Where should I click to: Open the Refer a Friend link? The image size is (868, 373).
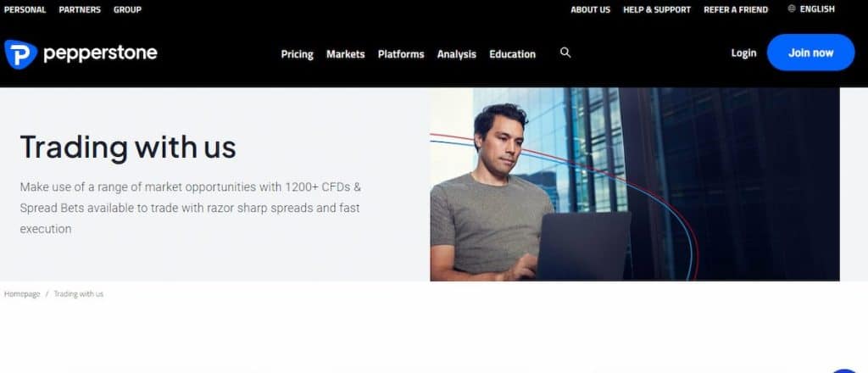click(736, 9)
